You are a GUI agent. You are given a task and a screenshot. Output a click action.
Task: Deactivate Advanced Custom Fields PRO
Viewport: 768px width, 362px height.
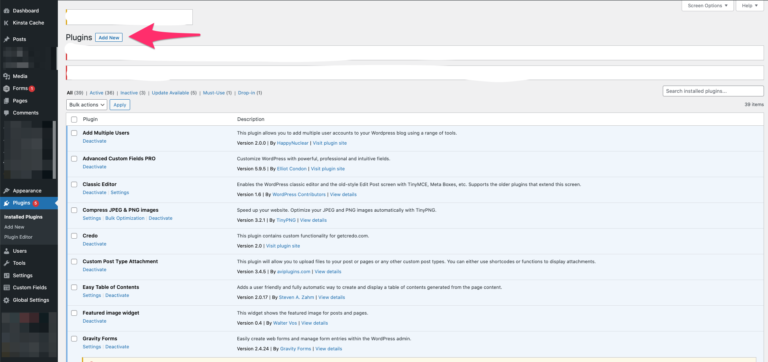click(x=95, y=167)
